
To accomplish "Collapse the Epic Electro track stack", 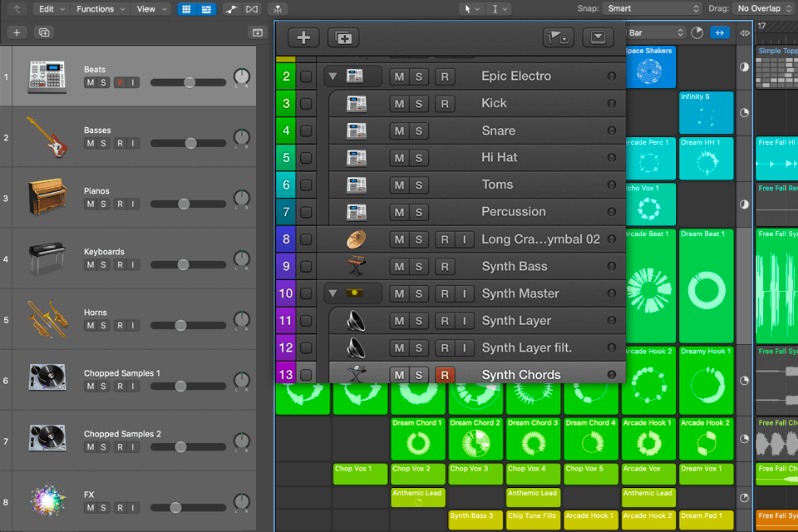I will click(332, 76).
